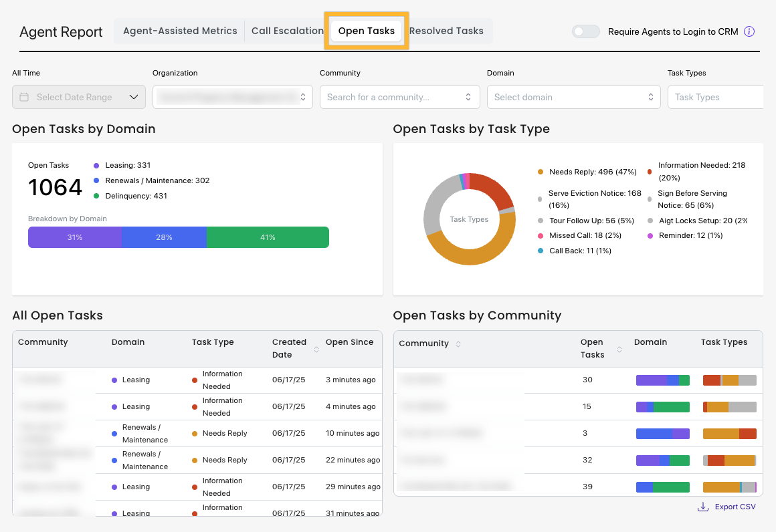Click the community row with 39 open tasks
This screenshot has width=776, height=532.
[578, 487]
